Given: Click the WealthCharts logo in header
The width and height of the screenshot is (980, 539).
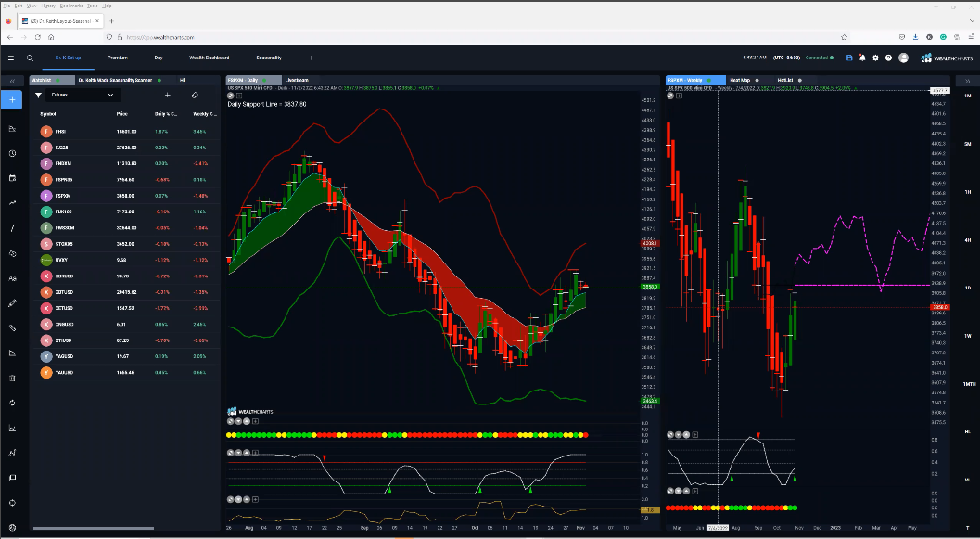Looking at the screenshot, I should (x=947, y=58).
